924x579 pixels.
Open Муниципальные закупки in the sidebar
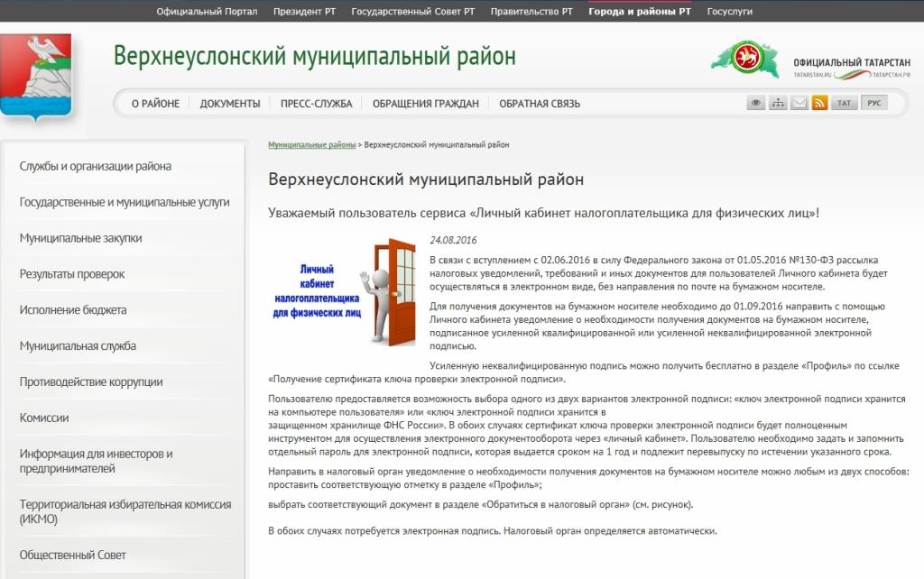[80, 238]
